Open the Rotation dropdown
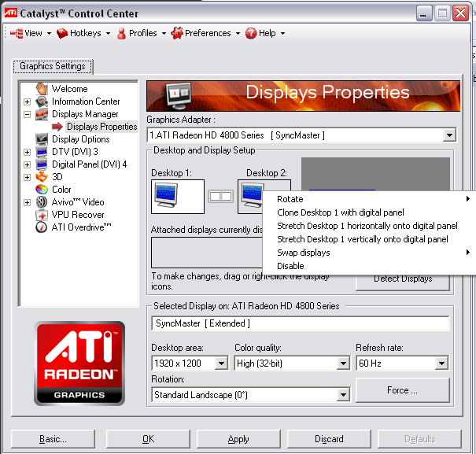The height and width of the screenshot is (454, 476). 343,395
